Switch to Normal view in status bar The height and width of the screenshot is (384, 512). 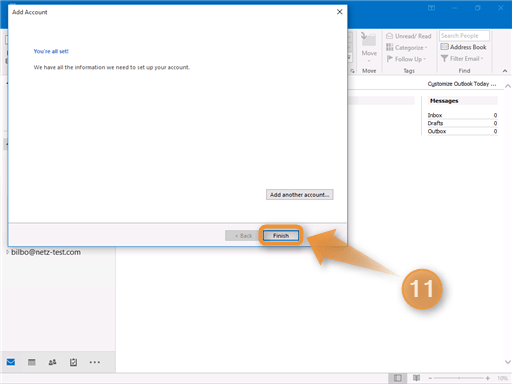(x=397, y=378)
